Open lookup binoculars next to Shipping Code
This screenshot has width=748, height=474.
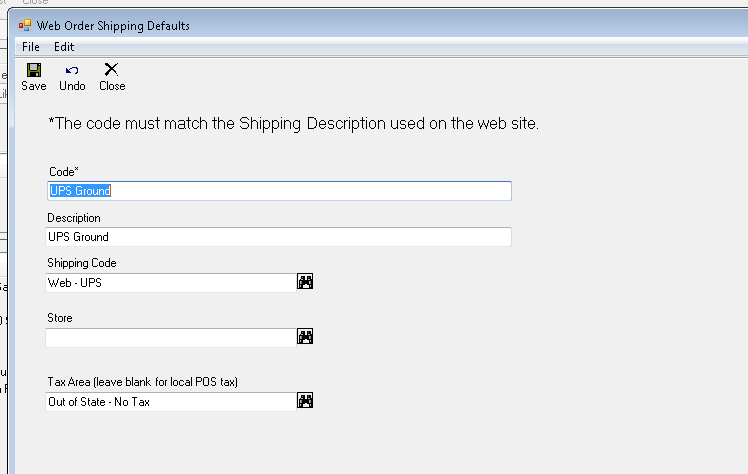coord(305,281)
